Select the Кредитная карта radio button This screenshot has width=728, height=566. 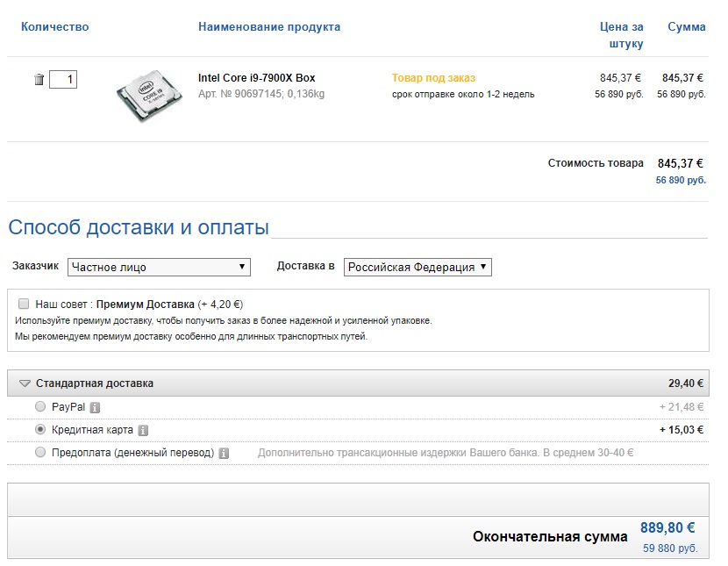[x=40, y=430]
